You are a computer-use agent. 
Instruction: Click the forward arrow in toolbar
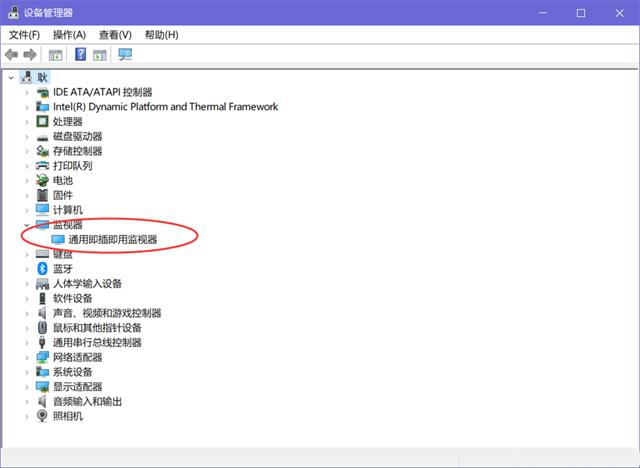[30, 55]
